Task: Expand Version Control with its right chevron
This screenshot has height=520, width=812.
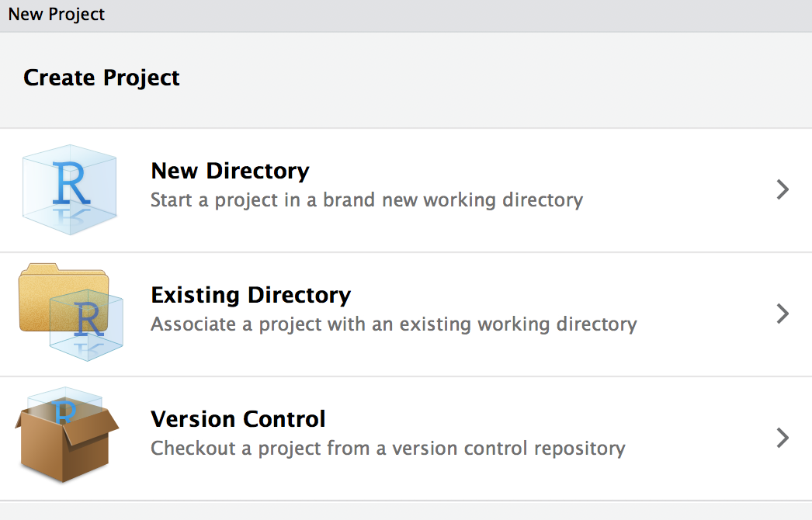Action: tap(783, 439)
